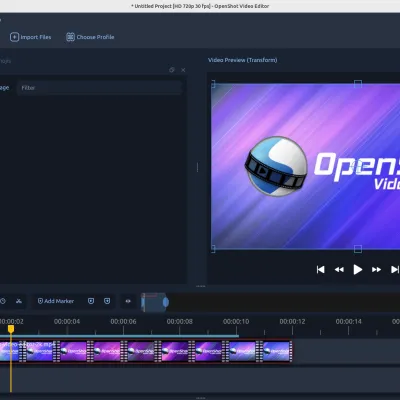Click the 00:00:12 mark on the ruler
This screenshot has width=400, height=400.
tap(292, 322)
